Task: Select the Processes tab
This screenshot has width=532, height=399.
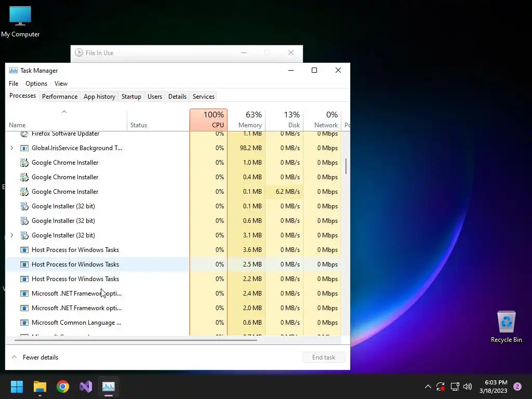Action: point(23,96)
